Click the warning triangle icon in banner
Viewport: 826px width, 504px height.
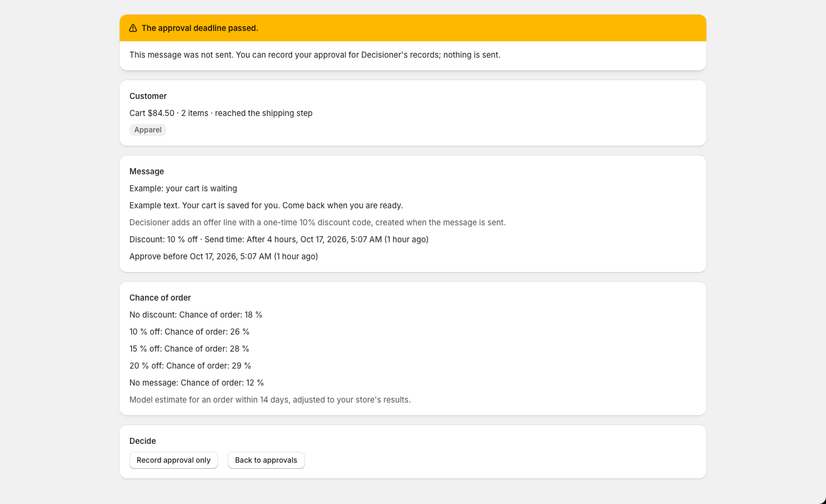click(133, 28)
